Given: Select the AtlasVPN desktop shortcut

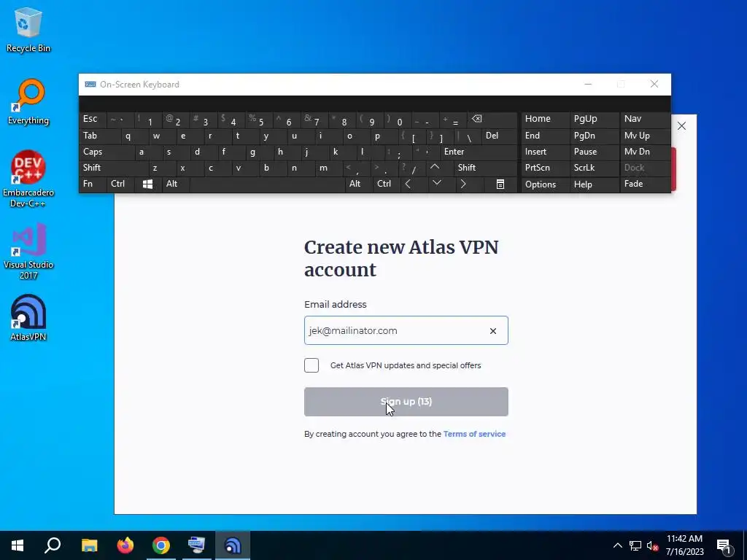Looking at the screenshot, I should (28, 318).
